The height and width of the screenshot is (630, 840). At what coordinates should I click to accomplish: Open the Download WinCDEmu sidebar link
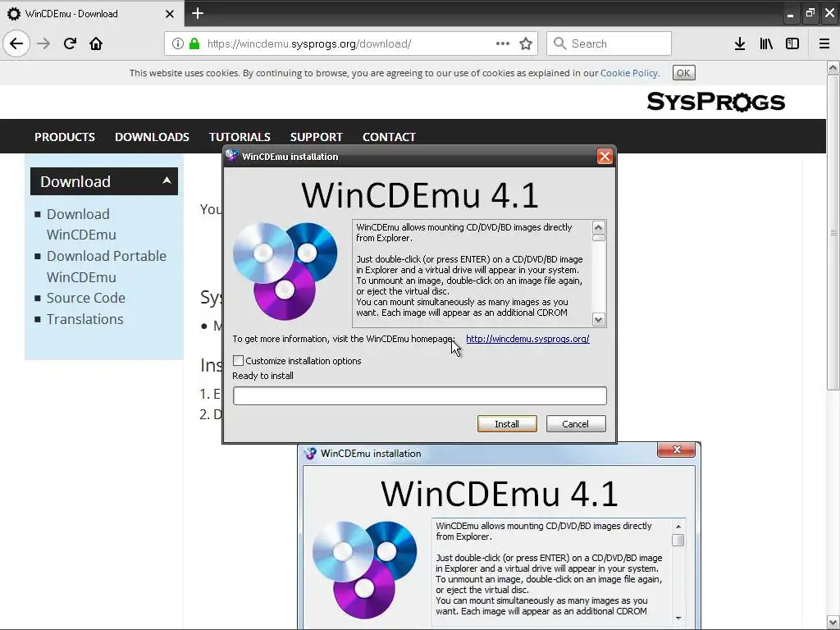(x=81, y=225)
